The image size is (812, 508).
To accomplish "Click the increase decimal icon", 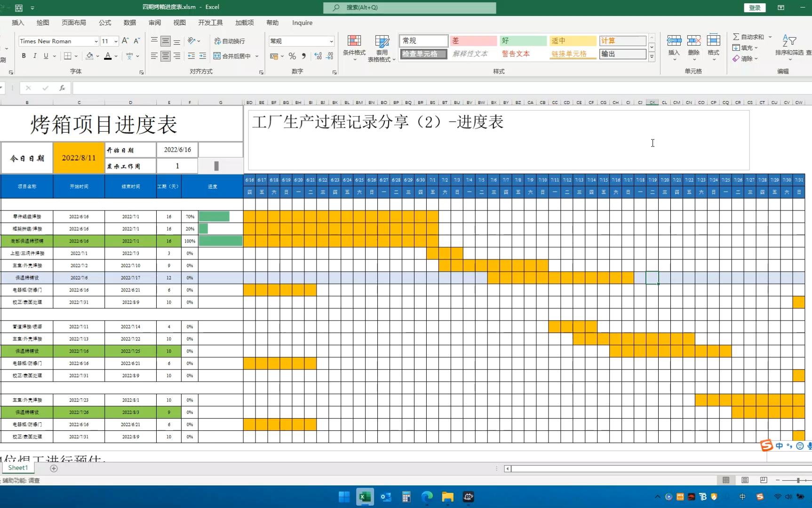I will [318, 56].
